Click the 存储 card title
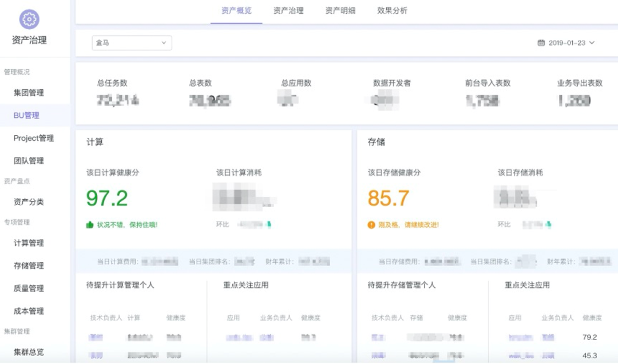The height and width of the screenshot is (364, 618). [x=377, y=142]
